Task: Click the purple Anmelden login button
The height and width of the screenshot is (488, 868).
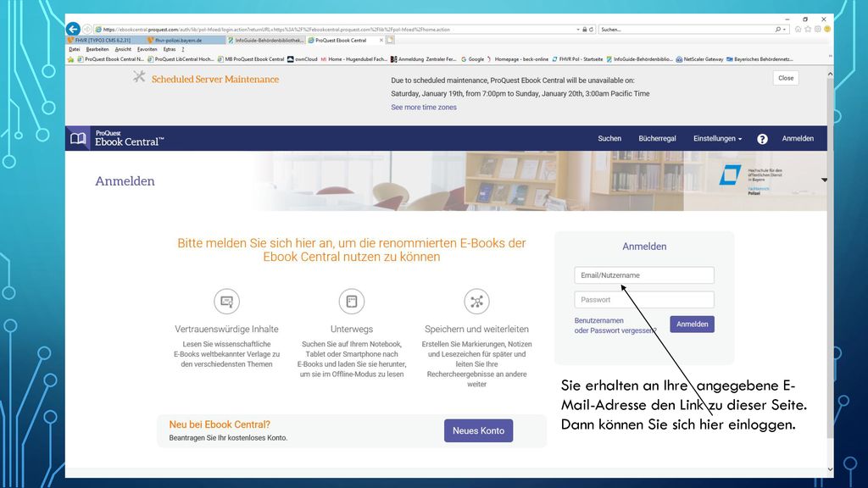Action: point(692,324)
